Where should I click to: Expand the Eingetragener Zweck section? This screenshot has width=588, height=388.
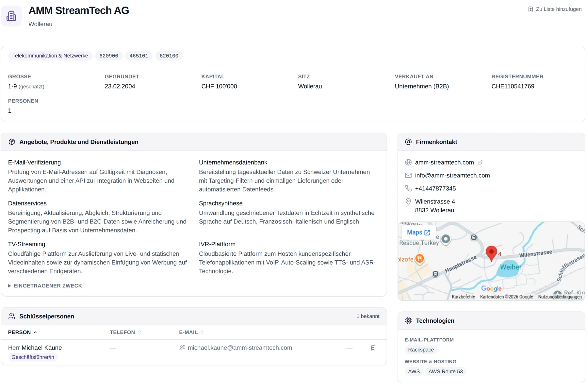(x=45, y=286)
